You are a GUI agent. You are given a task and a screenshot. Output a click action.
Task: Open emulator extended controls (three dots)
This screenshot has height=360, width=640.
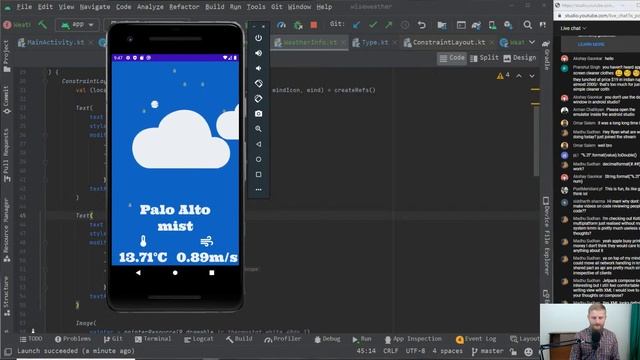click(x=258, y=189)
